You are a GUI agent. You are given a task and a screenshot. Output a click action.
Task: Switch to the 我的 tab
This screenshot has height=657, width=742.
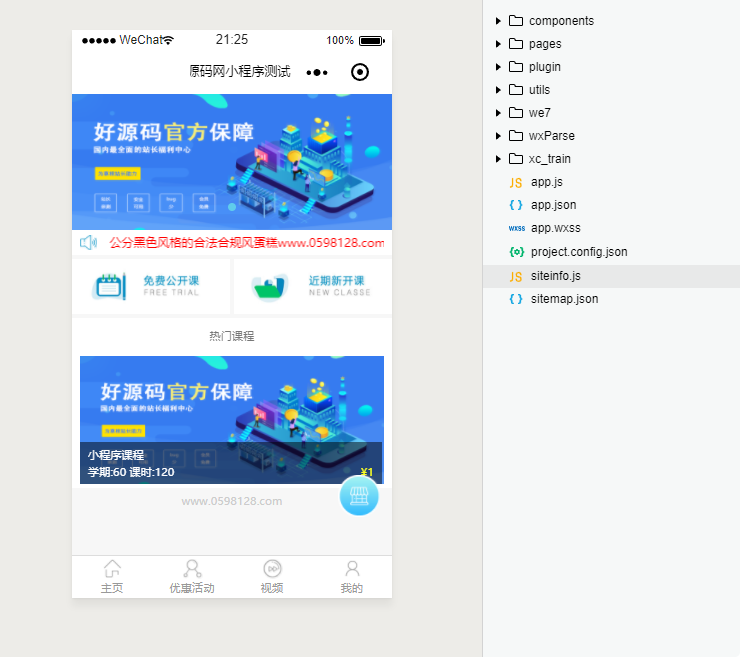click(352, 577)
